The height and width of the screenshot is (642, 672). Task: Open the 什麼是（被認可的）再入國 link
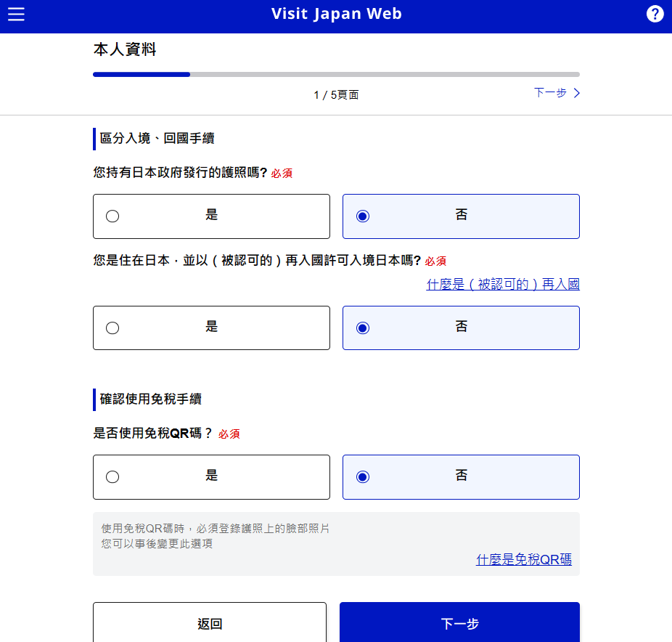pyautogui.click(x=503, y=284)
